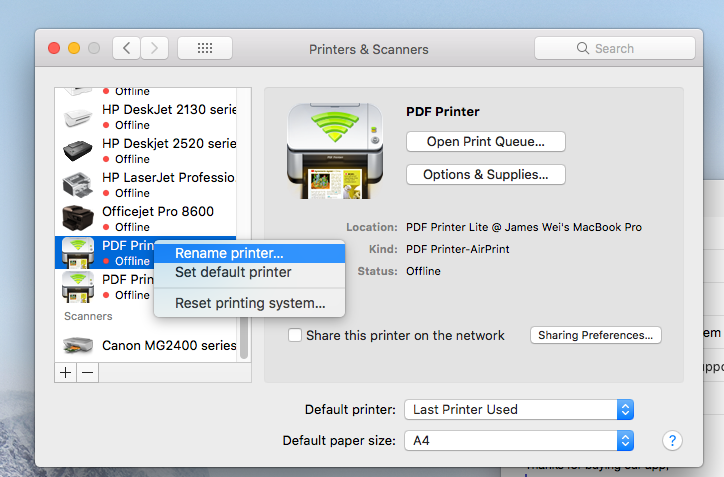The height and width of the screenshot is (477, 724).
Task: Minimize window with the yellow button
Action: 74,48
